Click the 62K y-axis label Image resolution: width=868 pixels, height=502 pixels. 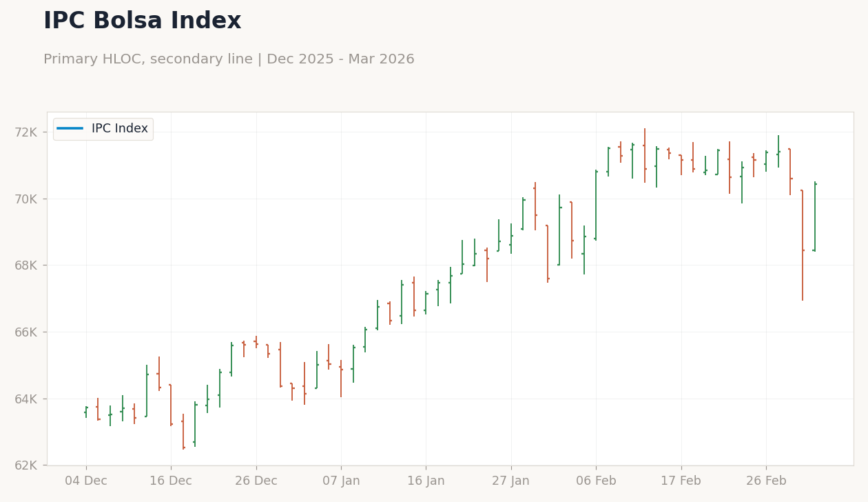(x=30, y=465)
